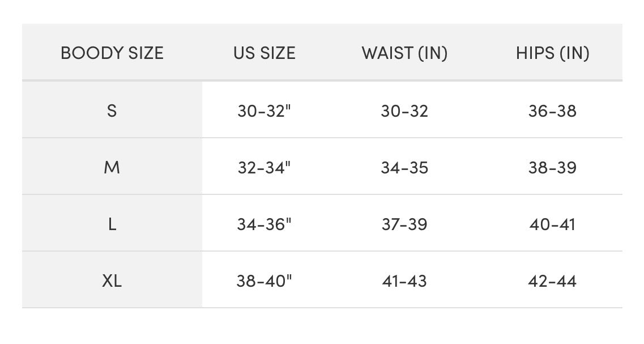Click the 34-35 waist cell

(404, 168)
